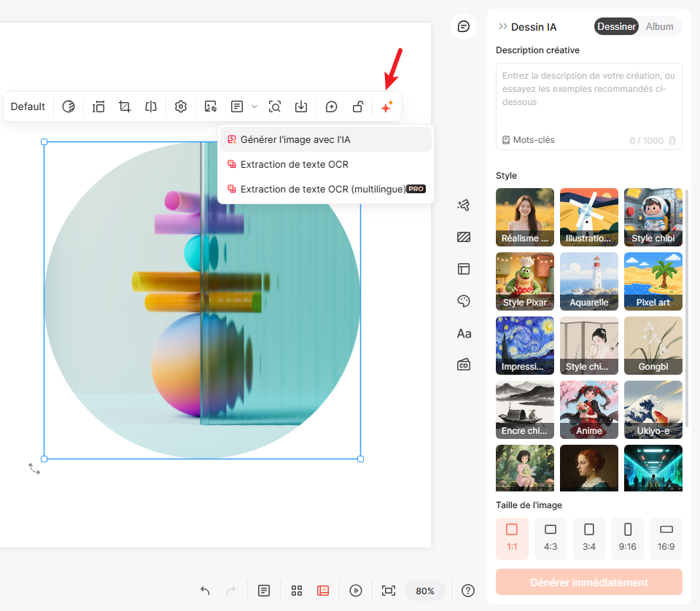700x611 pixels.
Task: Clear the description with the trash icon
Action: click(672, 141)
